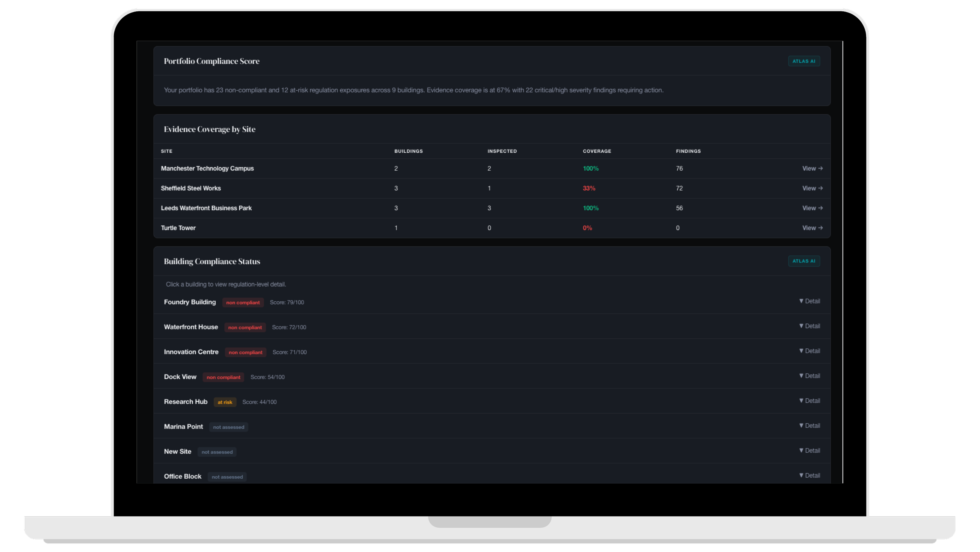Screen dimensions: 980x552
Task: Click ATLAS AI badge in Building Compliance Status
Action: click(804, 261)
